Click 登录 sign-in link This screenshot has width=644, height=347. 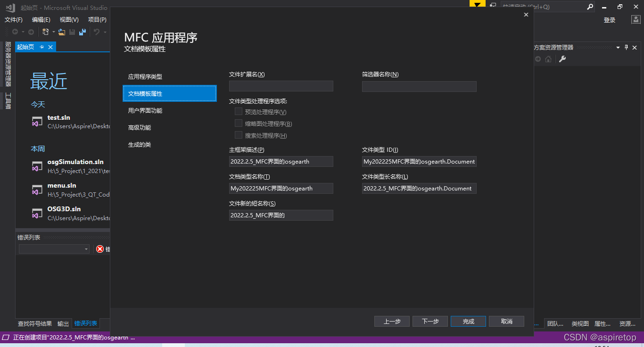(610, 20)
